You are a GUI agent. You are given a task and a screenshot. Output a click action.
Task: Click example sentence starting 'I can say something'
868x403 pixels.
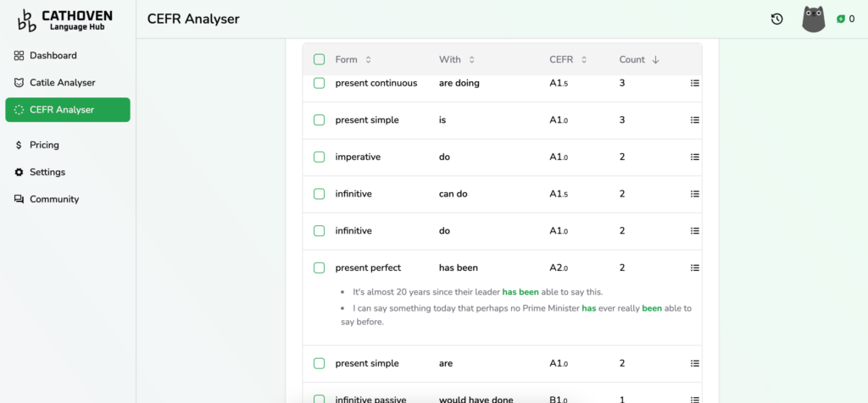pos(516,315)
